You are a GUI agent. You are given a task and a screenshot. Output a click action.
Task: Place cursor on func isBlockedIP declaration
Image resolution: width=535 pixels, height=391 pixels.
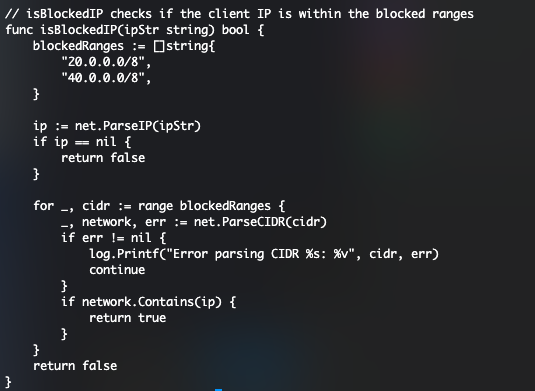tap(135, 30)
